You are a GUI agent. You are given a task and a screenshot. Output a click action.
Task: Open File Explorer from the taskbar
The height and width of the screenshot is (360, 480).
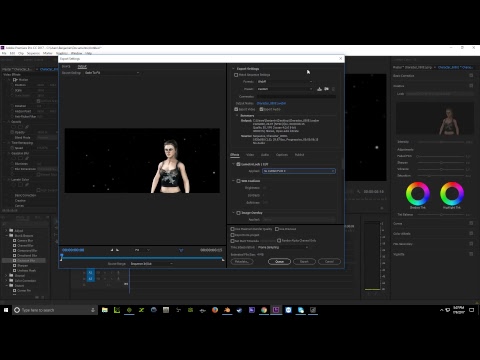pyautogui.click(x=105, y=310)
